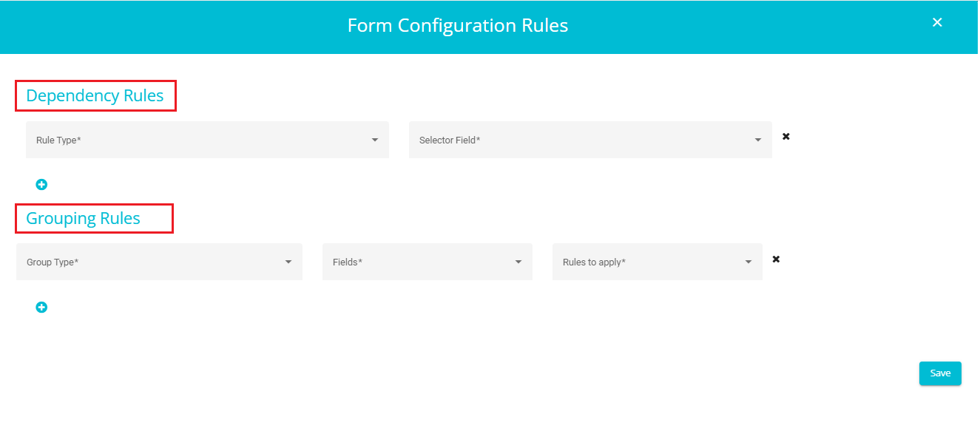Click the arrow on Rule Type field
The width and height of the screenshot is (980, 434).
[375, 140]
